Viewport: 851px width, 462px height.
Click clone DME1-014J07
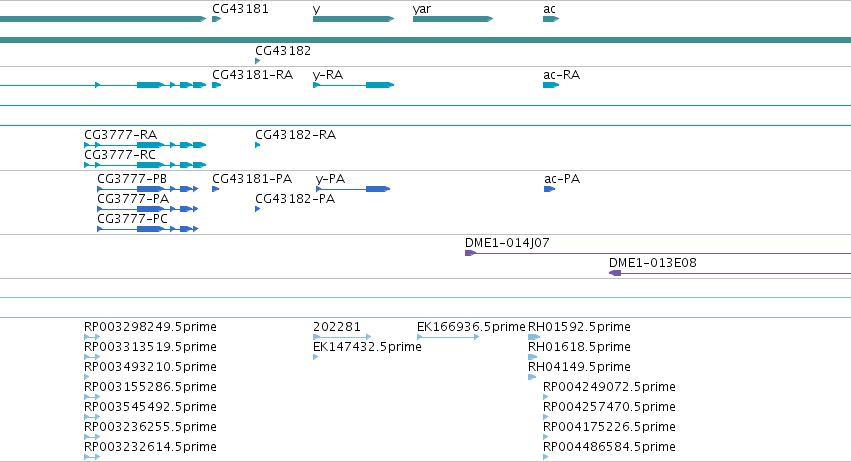[x=507, y=243]
